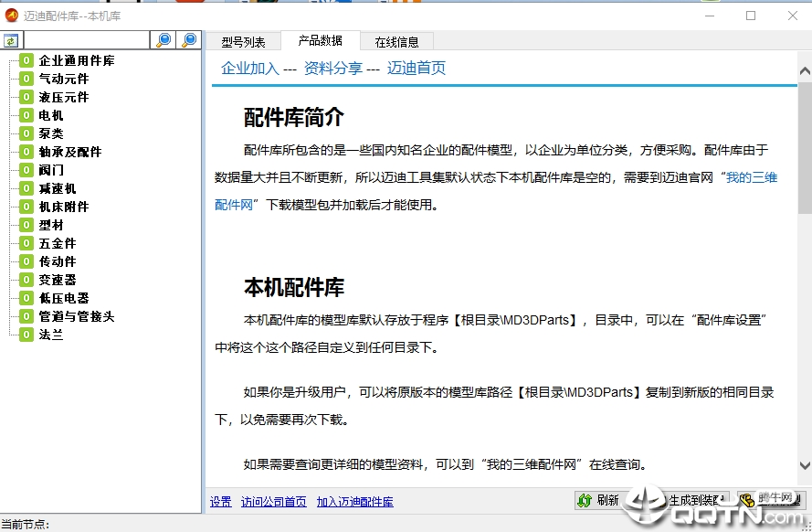
Task: Click the content pane scrollbar thumb
Action: (805, 149)
